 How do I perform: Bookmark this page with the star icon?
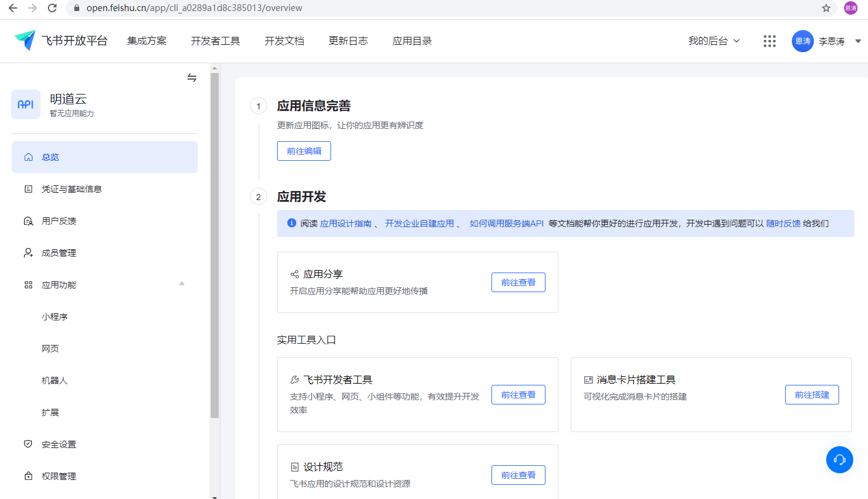pyautogui.click(x=826, y=8)
